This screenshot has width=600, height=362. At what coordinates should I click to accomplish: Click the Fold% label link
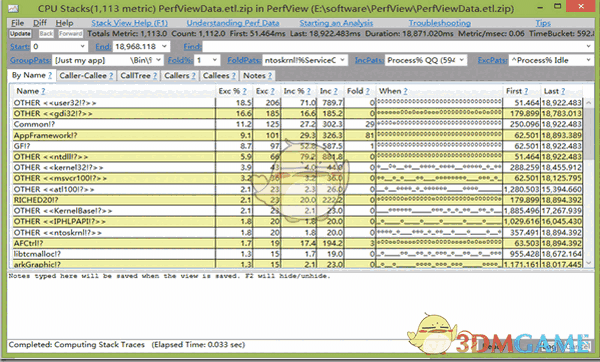click(x=180, y=60)
